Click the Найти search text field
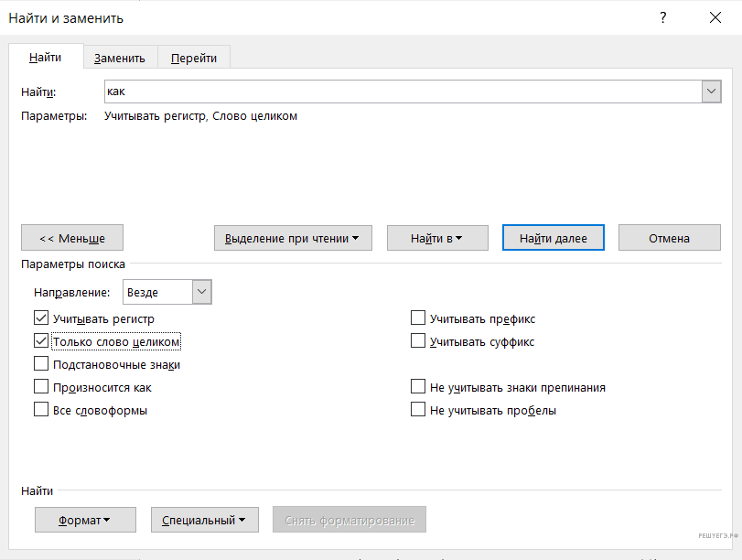 tap(403, 92)
